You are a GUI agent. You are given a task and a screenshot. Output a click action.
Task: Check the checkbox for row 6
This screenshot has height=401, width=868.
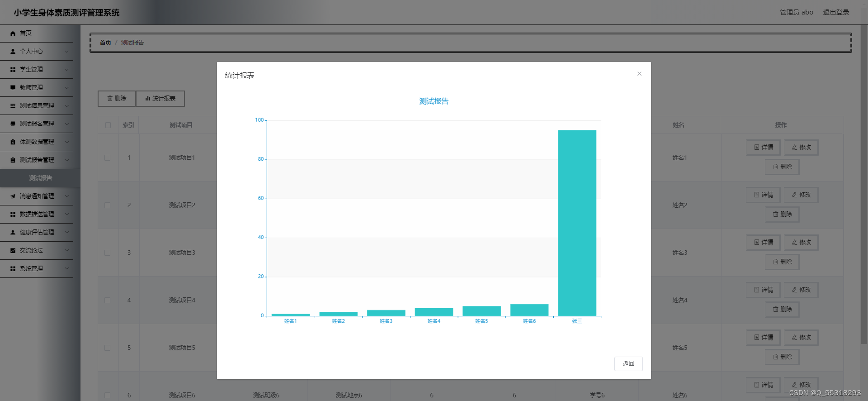(107, 395)
